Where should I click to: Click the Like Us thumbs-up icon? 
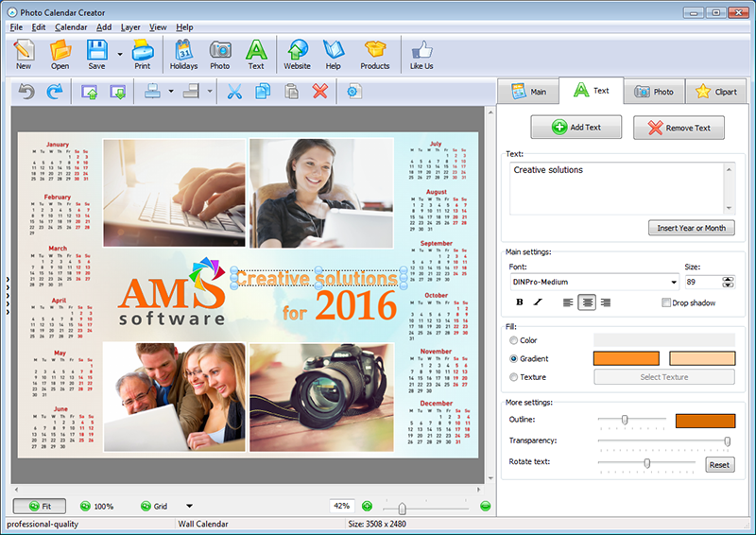(x=421, y=54)
